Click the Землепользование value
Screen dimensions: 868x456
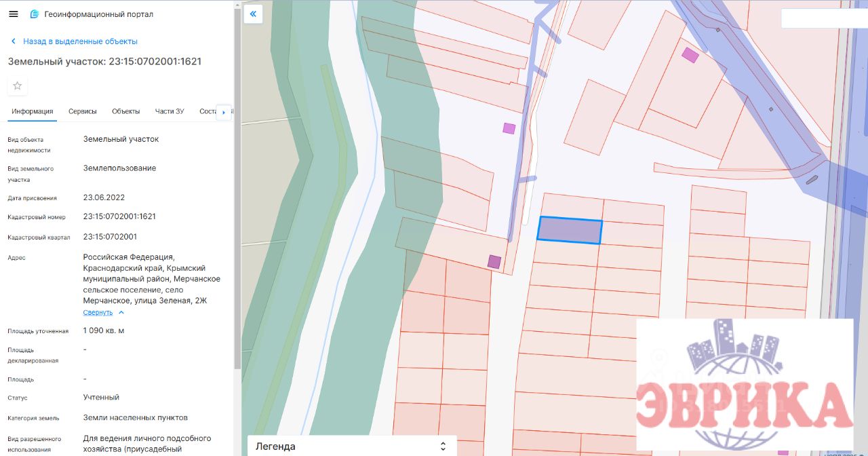[x=119, y=168]
